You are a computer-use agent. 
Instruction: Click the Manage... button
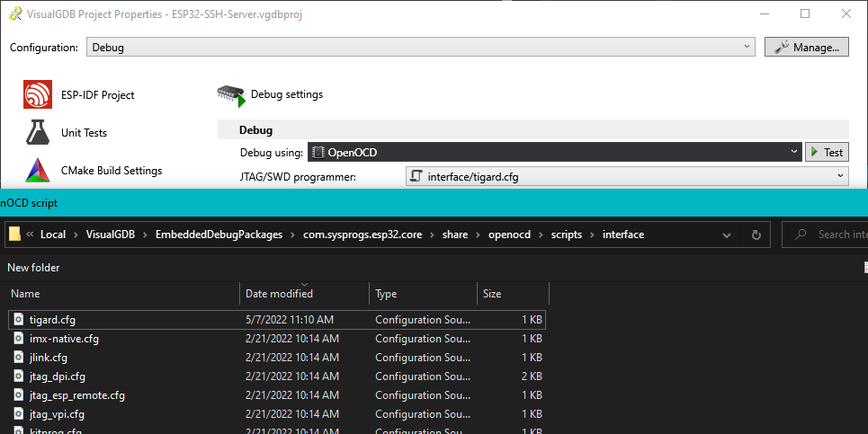pyautogui.click(x=807, y=47)
